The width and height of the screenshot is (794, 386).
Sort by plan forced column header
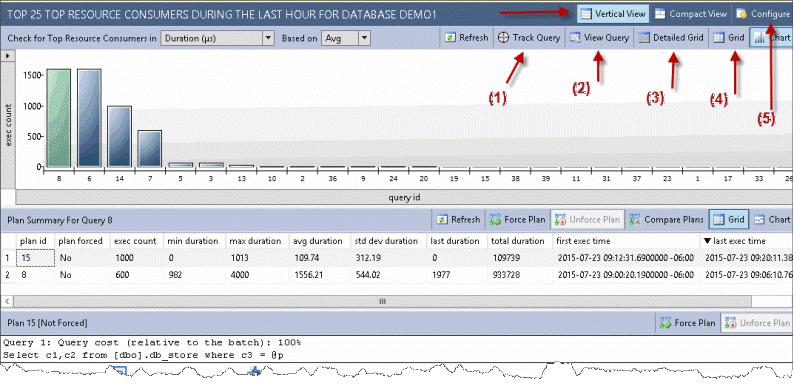coord(82,241)
